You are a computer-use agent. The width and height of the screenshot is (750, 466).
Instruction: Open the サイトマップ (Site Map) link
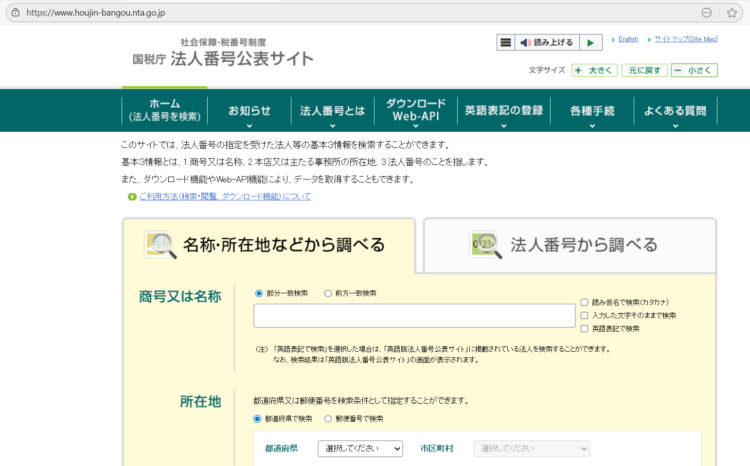coord(686,39)
